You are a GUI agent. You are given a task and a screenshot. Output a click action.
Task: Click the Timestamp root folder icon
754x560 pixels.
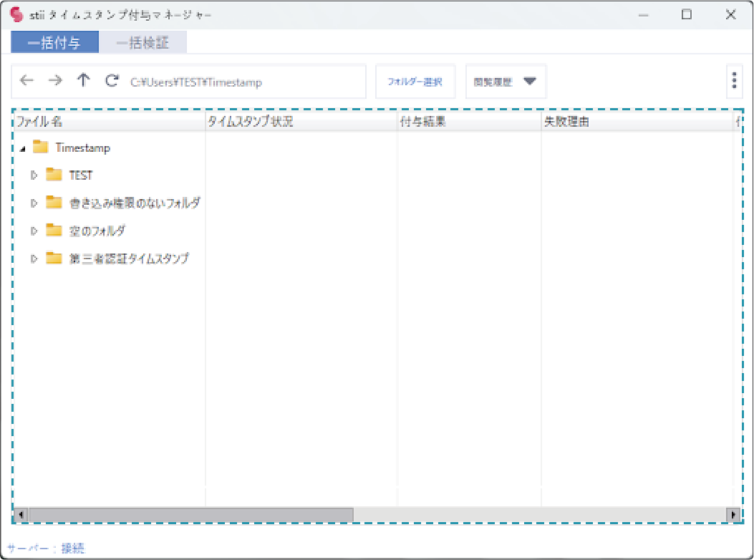pos(41,148)
